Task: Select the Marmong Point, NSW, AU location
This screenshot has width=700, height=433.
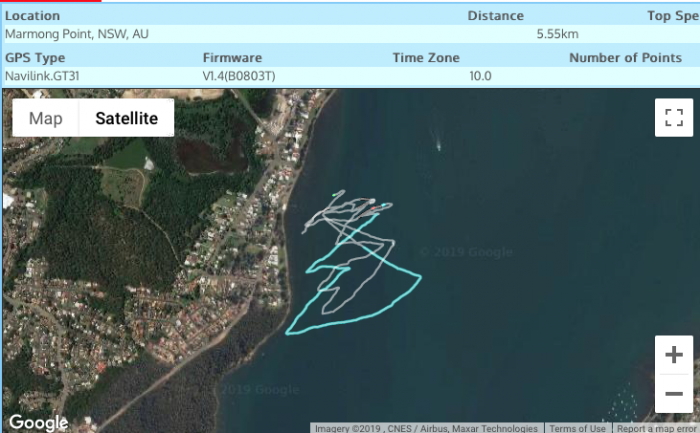Action: [x=77, y=33]
